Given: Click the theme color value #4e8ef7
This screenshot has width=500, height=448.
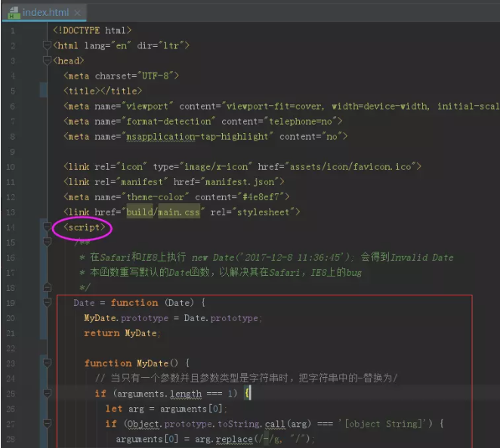Looking at the screenshot, I should coord(261,197).
